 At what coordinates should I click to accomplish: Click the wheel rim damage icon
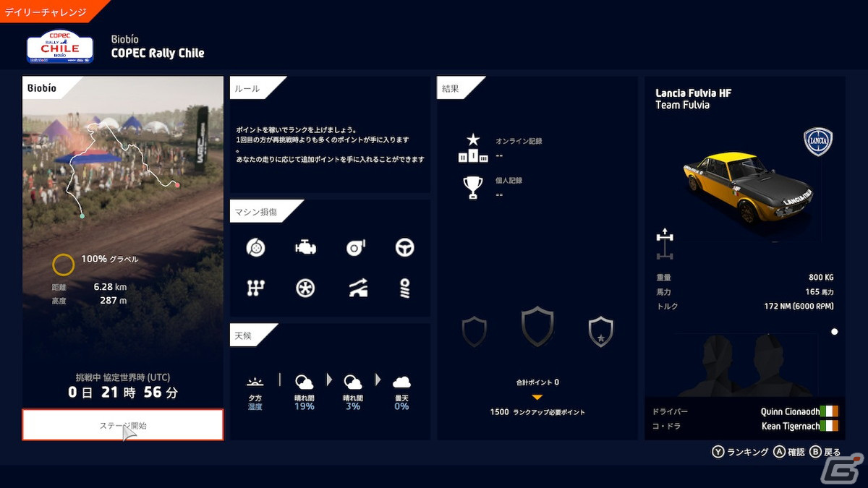coord(305,288)
